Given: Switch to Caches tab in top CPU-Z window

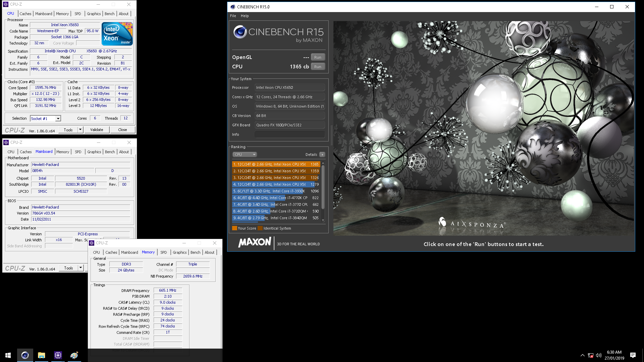Looking at the screenshot, I should coord(25,14).
